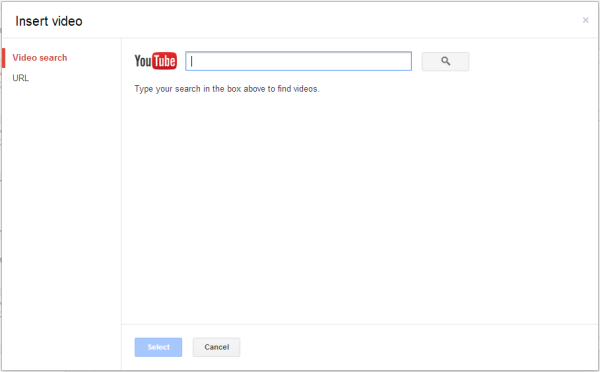Click the magnifying glass search button
The width and height of the screenshot is (600, 372).
[445, 61]
